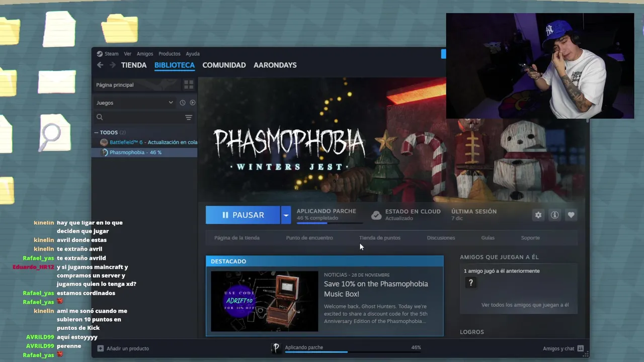This screenshot has height=362, width=644.
Task: Click Añadir un producto
Action: pos(128,348)
